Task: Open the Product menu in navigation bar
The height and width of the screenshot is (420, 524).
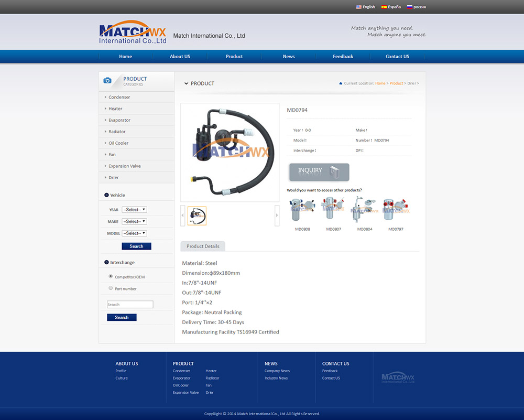Action: [x=234, y=57]
